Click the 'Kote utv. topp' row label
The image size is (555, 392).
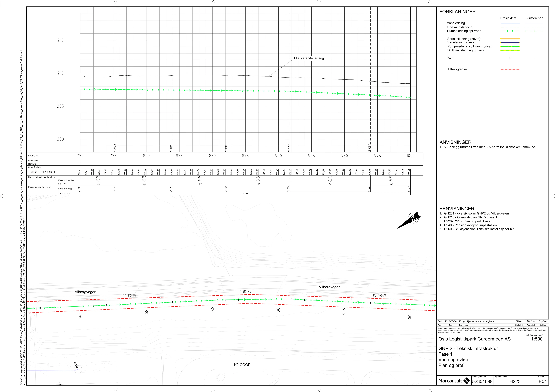point(65,189)
